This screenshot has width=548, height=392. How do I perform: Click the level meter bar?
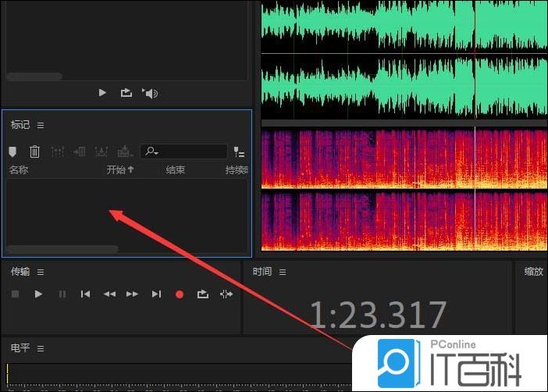tap(179, 374)
